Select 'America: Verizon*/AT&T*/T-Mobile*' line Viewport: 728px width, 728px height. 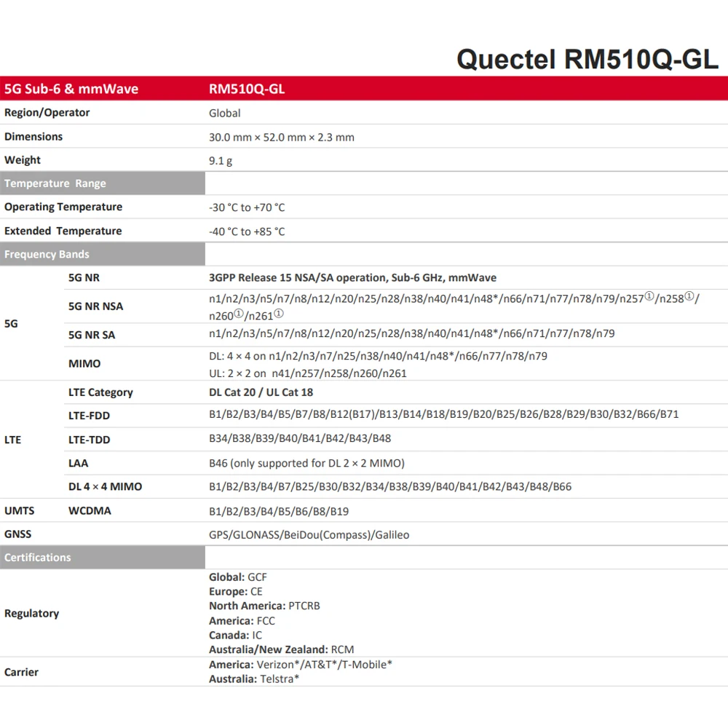[x=301, y=665]
